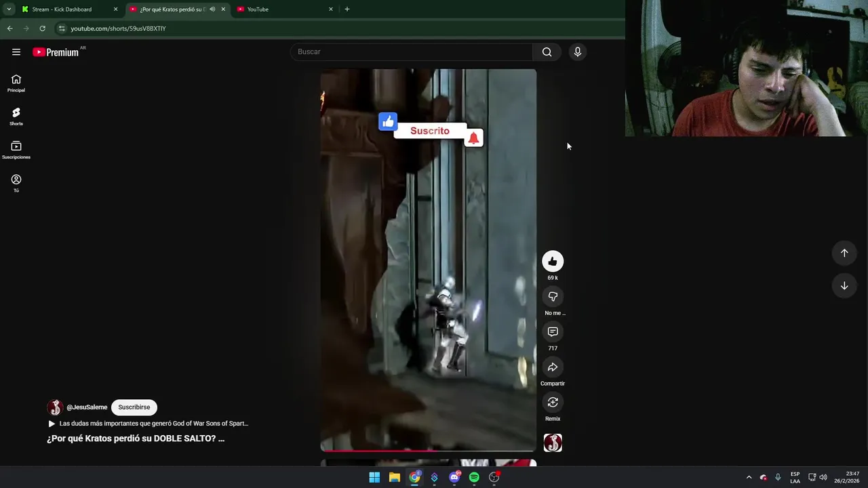The image size is (868, 488).
Task: Switch ESP LAA keyboard language
Action: click(x=795, y=477)
